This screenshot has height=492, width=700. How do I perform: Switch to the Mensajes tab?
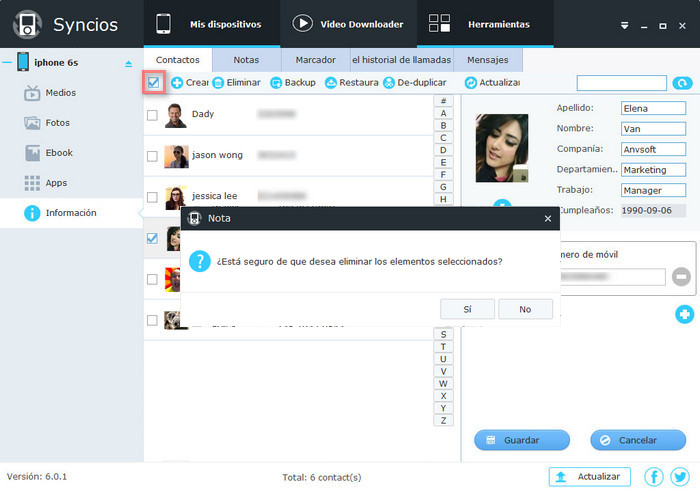click(x=488, y=60)
